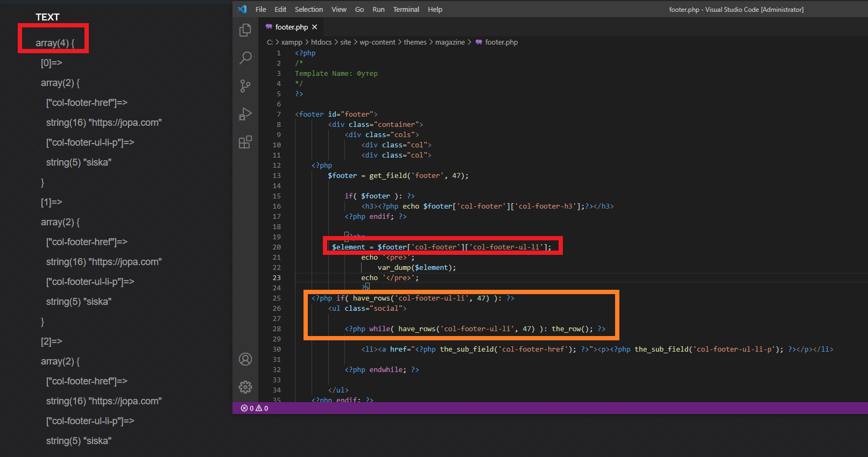Expand the xampp breadcrumb segment
Viewport: 868px width, 457px height.
point(292,42)
